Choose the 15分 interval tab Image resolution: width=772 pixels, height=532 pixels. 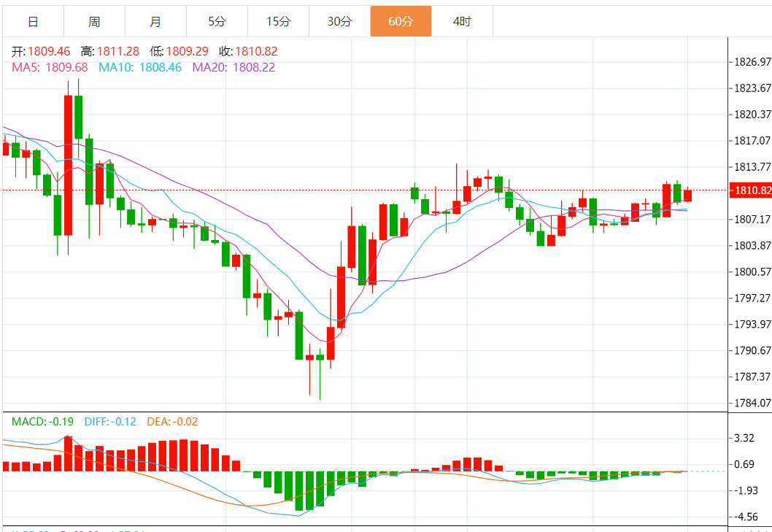point(278,21)
